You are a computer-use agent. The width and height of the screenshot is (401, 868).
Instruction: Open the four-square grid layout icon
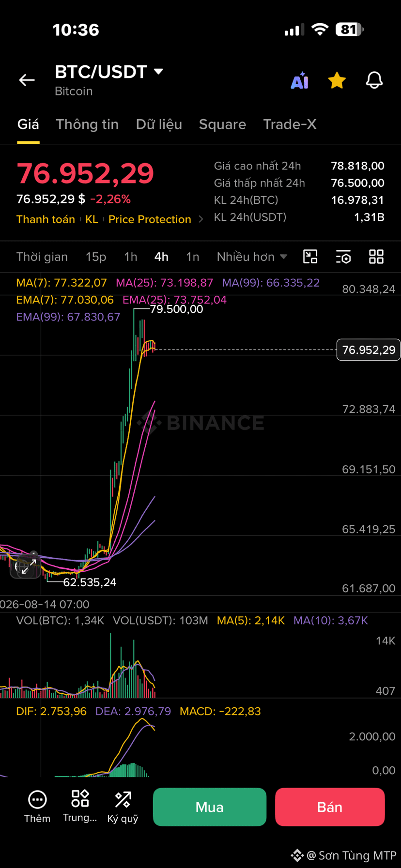point(376,257)
